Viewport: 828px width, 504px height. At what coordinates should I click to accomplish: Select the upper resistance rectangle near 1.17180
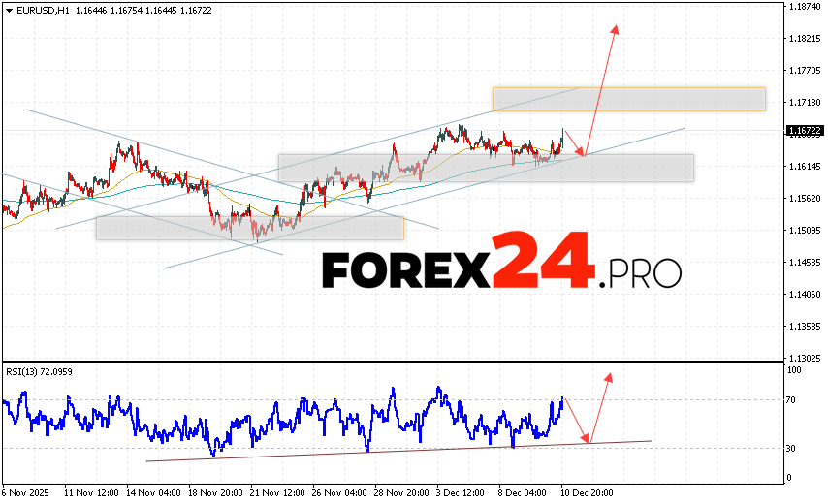coord(628,99)
